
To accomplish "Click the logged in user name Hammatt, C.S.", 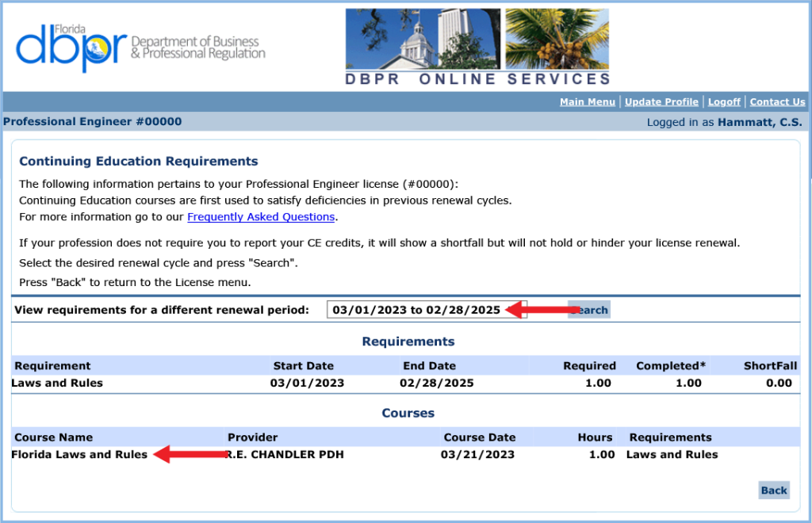I will click(x=760, y=121).
